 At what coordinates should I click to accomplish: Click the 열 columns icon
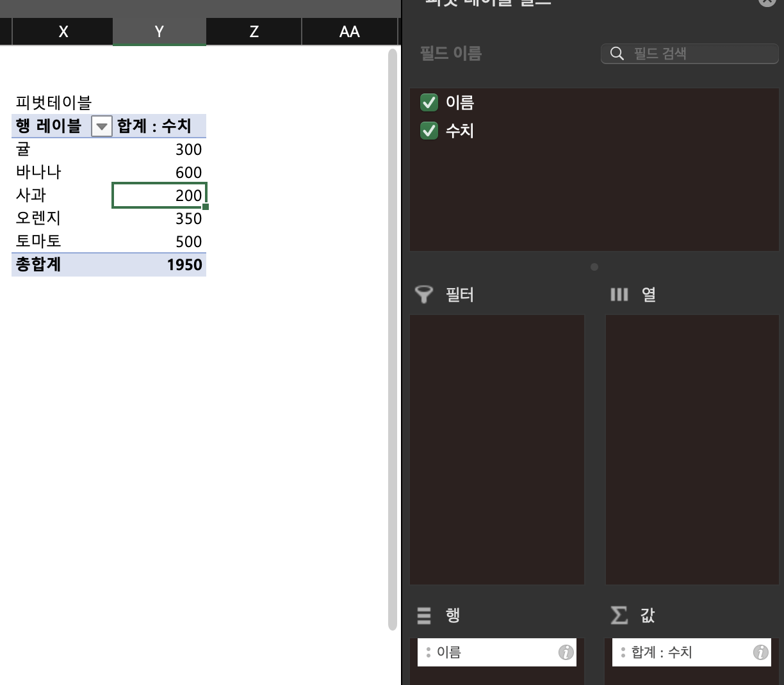[x=619, y=294]
